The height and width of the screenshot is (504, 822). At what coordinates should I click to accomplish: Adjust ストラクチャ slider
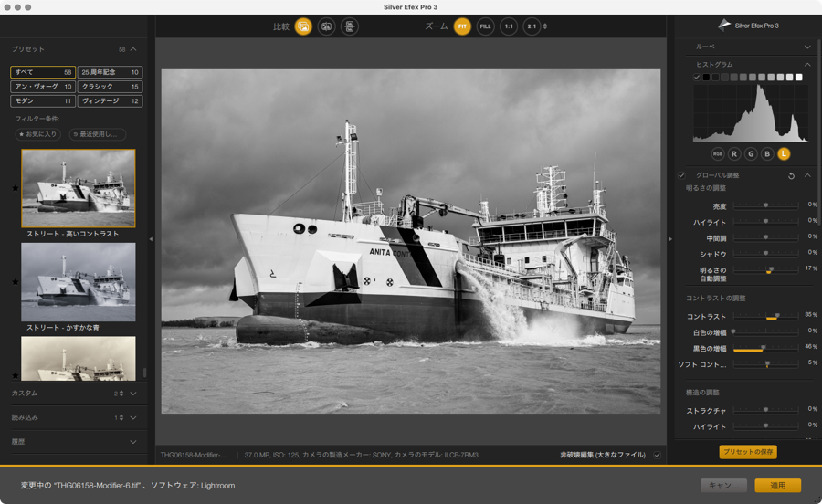coord(765,410)
